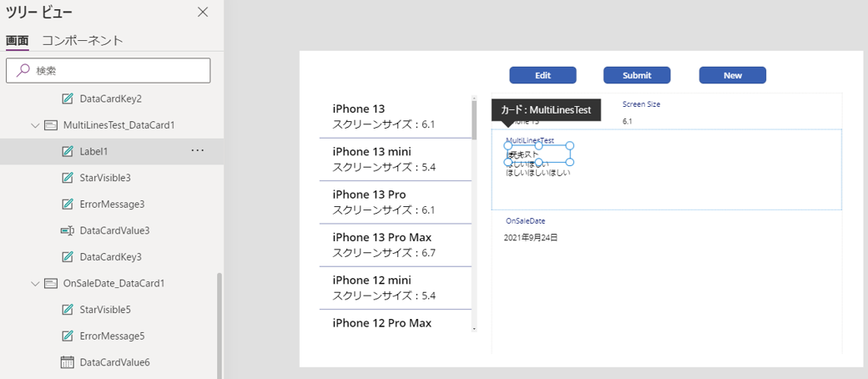Click the OnSaleDate field label
Viewport: 868px width, 379px height.
click(x=525, y=220)
